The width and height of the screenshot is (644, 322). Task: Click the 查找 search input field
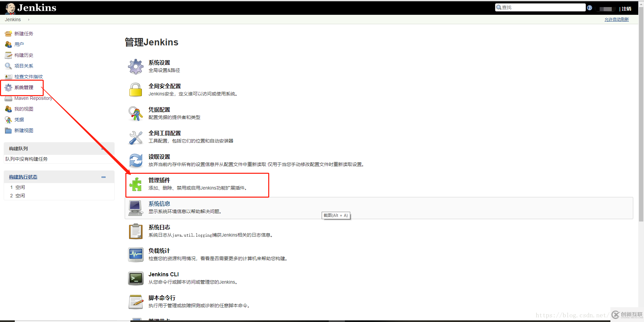click(541, 7)
